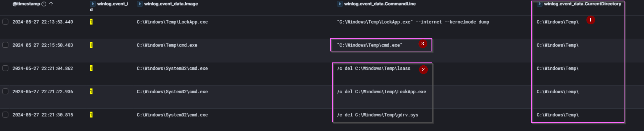Click keyword icon beside winlog.event_data.Image header
644x131 pixels.
click(x=140, y=4)
